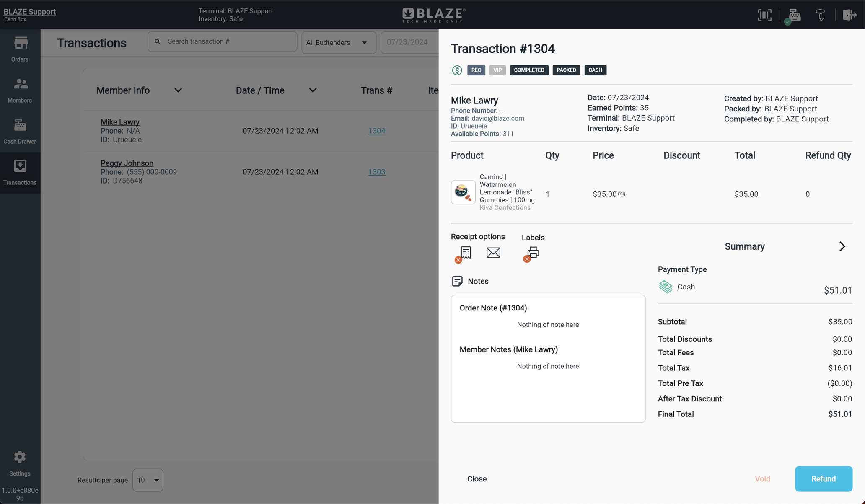The image size is (865, 504).
Task: Open transaction 1303 from Peggy Johnson
Action: coord(376,172)
